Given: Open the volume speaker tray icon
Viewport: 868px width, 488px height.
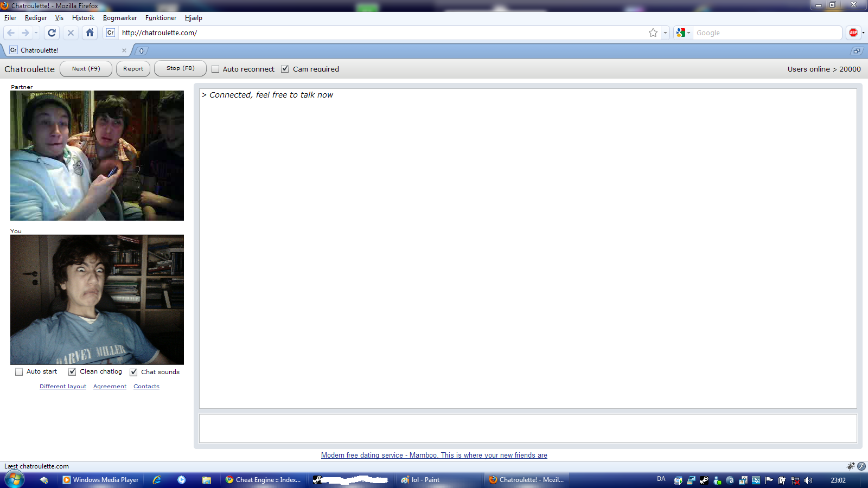Looking at the screenshot, I should click(808, 480).
